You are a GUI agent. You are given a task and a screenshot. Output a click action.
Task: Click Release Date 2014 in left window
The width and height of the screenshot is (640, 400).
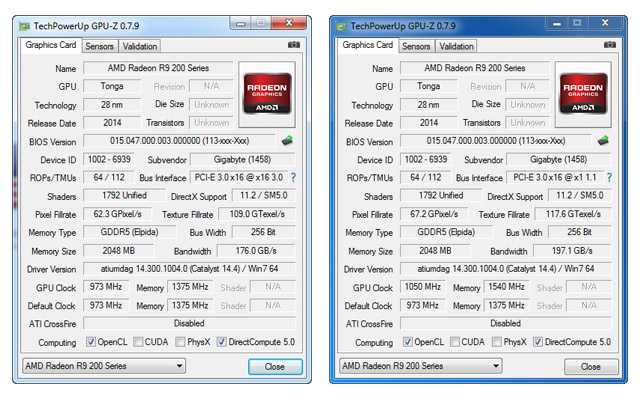tap(112, 122)
